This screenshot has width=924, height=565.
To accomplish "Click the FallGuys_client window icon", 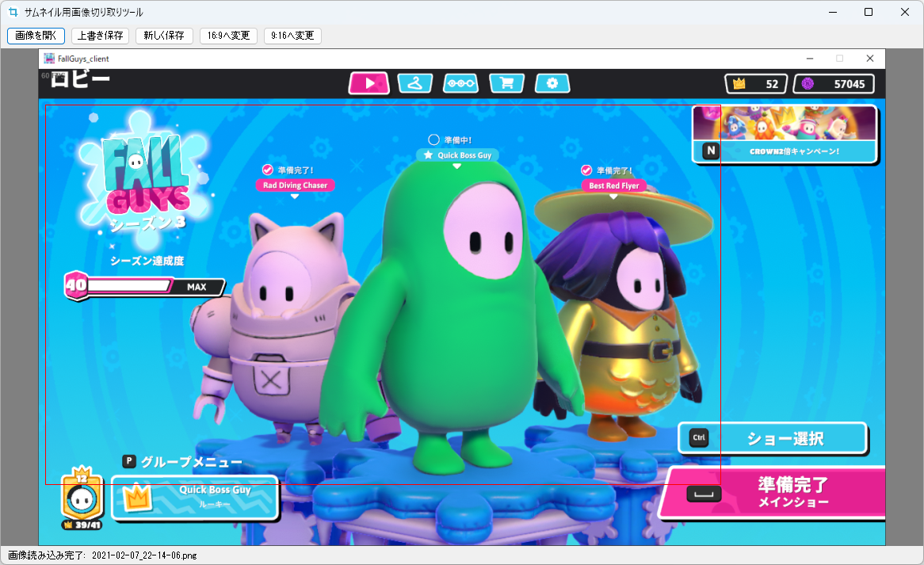I will 49,59.
